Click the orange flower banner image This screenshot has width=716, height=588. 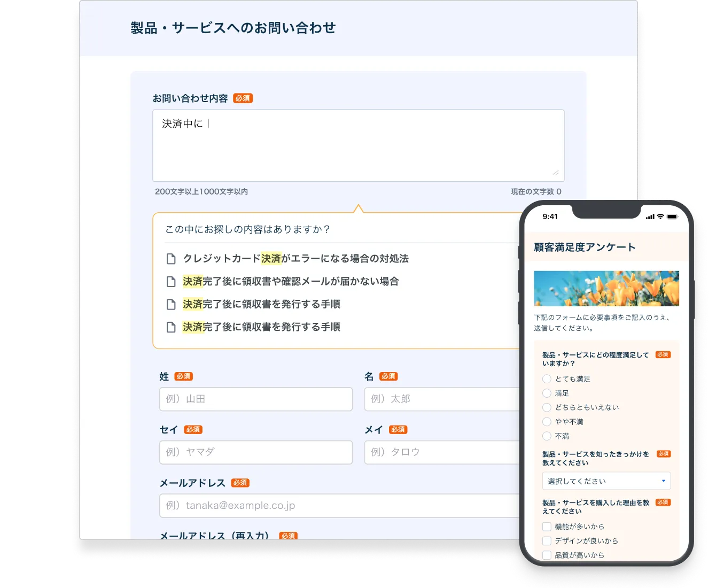(606, 289)
